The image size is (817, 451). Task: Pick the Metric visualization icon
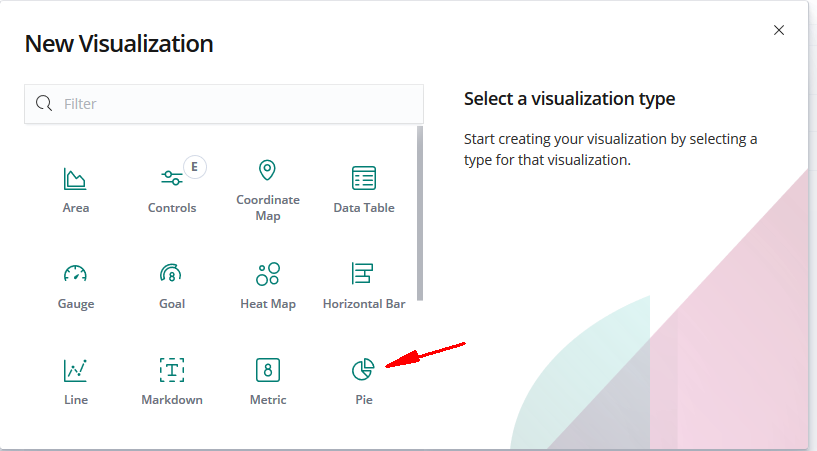(x=268, y=370)
